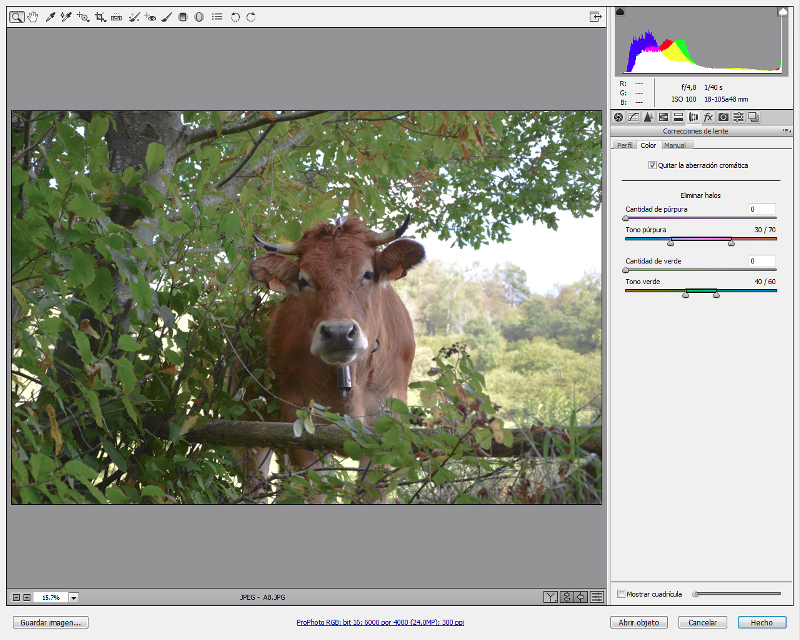
Task: Select the Graduated Filter tool
Action: pyautogui.click(x=183, y=17)
